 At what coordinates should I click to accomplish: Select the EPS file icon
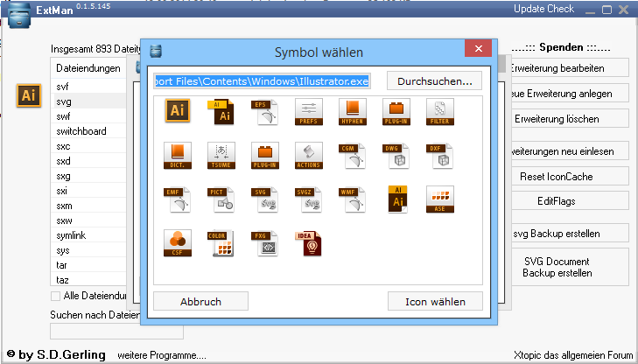[265, 112]
